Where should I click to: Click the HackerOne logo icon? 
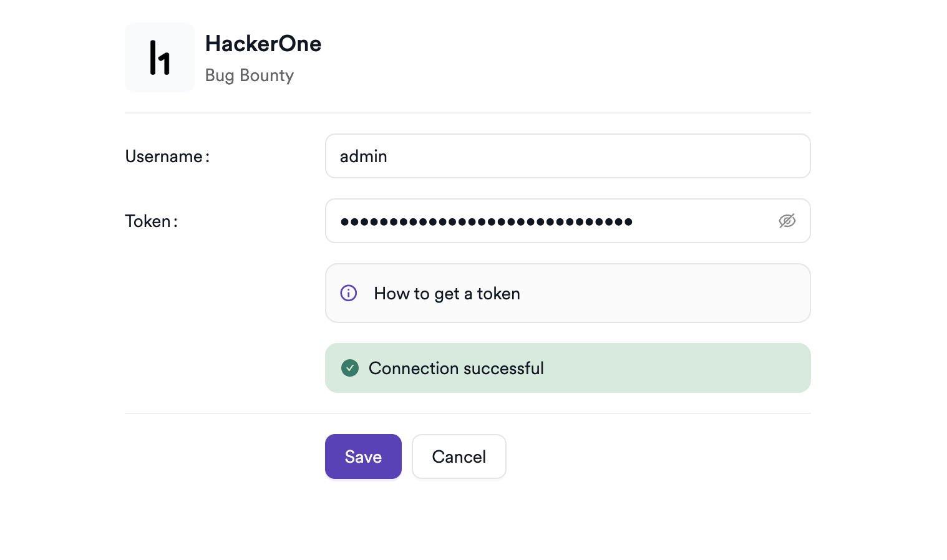[x=160, y=57]
